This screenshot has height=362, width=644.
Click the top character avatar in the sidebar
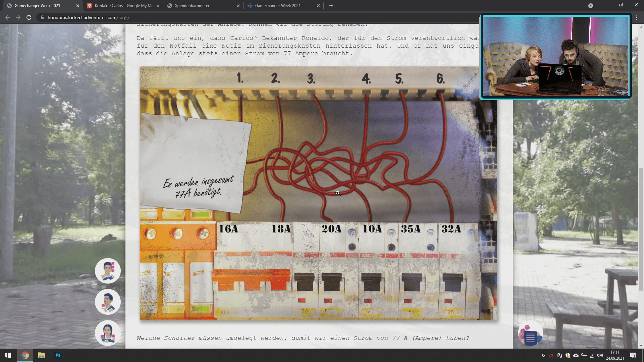(108, 270)
